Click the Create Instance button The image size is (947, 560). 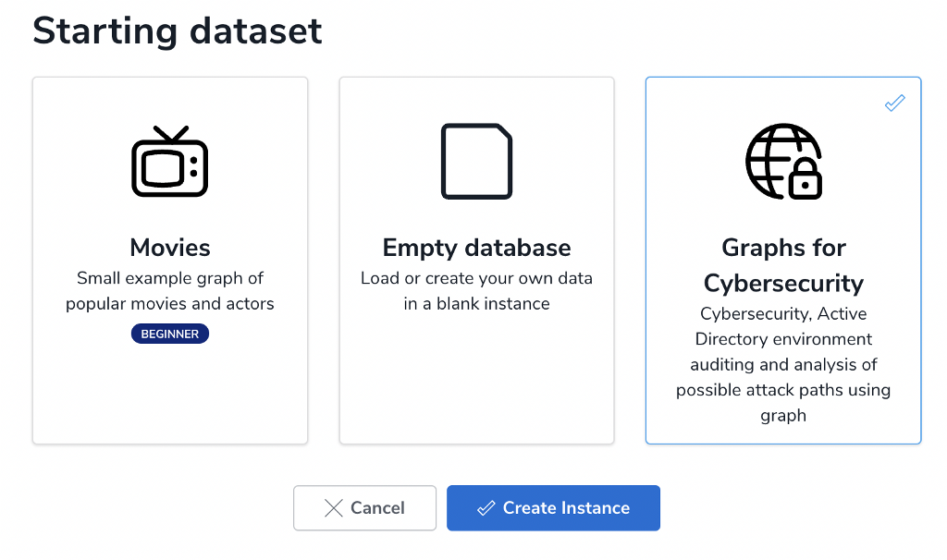point(553,508)
